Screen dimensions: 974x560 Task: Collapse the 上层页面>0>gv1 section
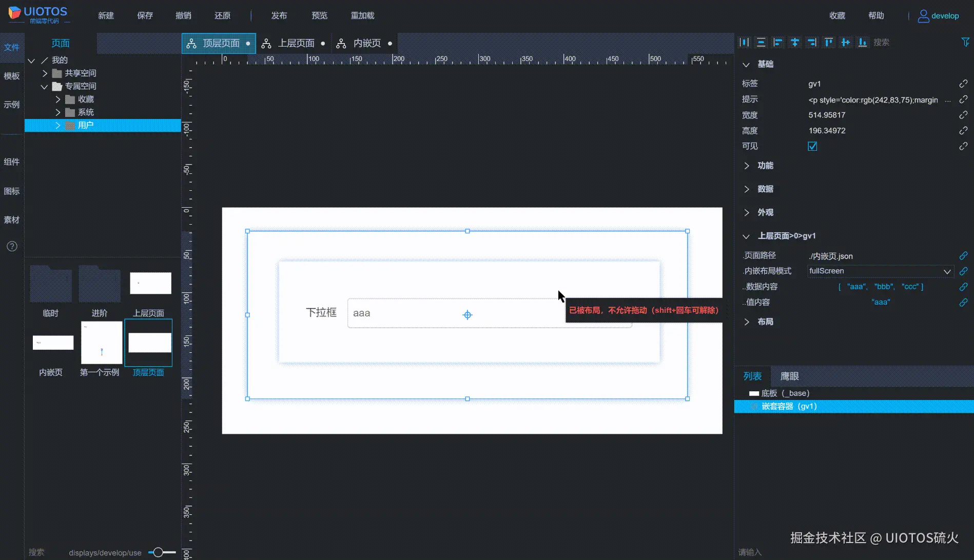pyautogui.click(x=746, y=236)
